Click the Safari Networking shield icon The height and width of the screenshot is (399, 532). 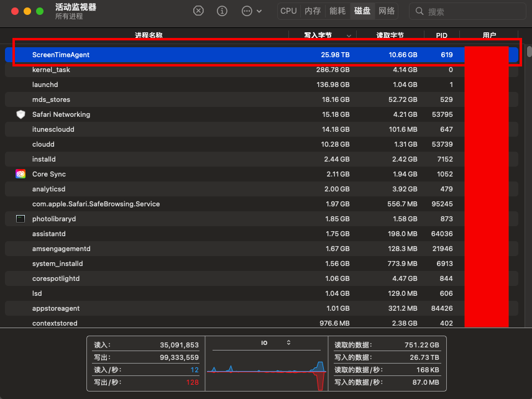pos(21,114)
